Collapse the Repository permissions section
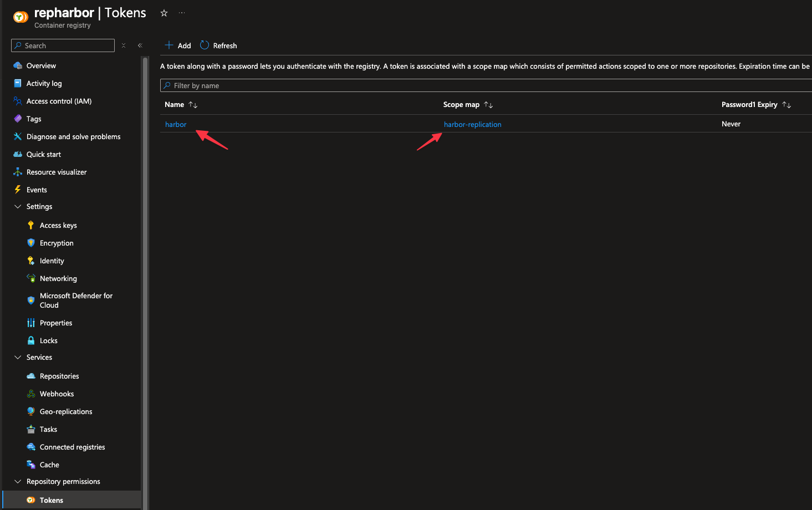 [18, 481]
